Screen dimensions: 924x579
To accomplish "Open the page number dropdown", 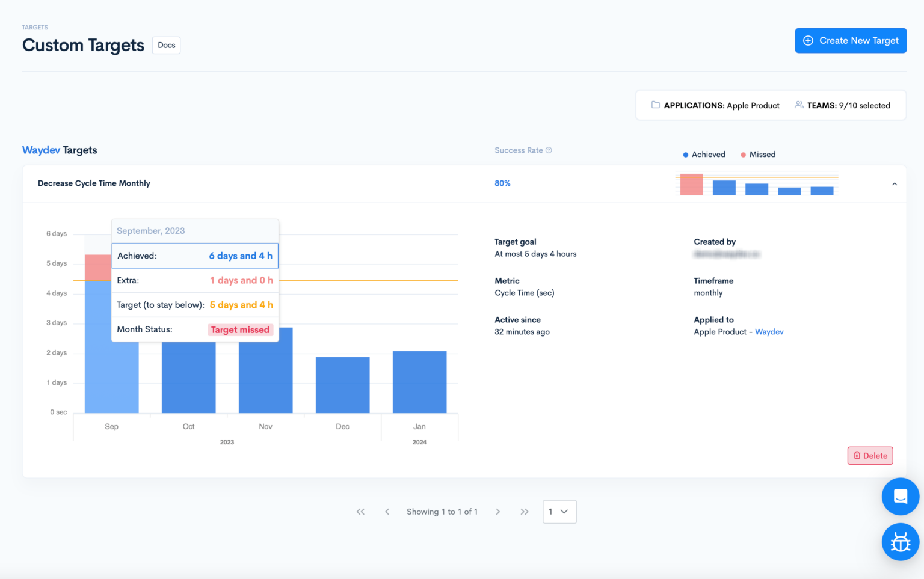I will pyautogui.click(x=559, y=512).
